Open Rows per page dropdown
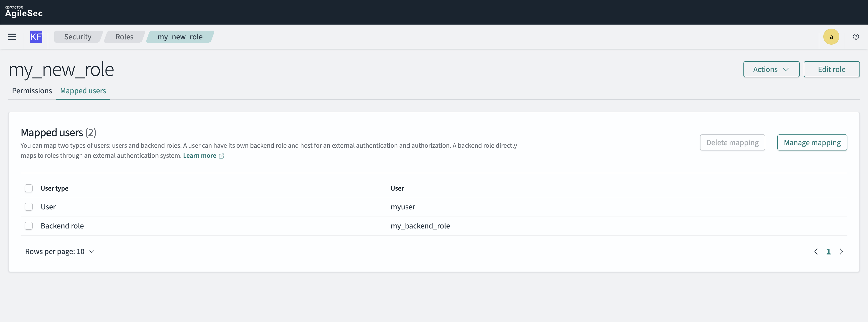Screen dimensions: 868x322 [x=60, y=251]
